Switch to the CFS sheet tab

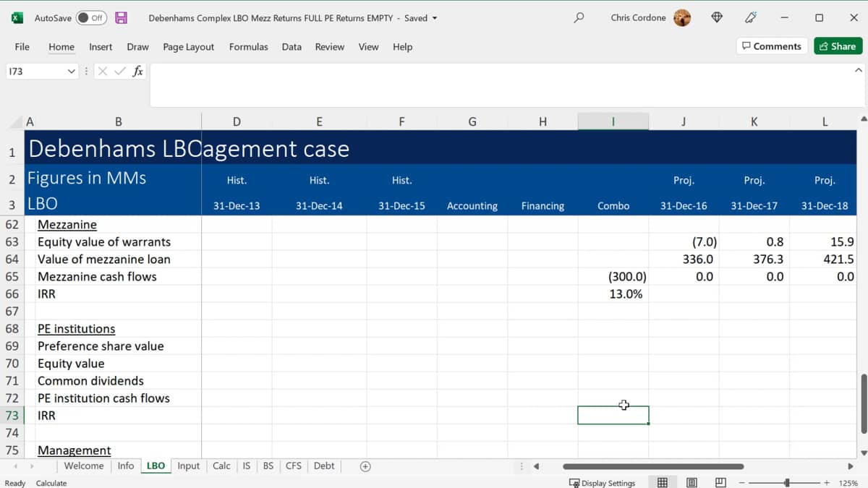(294, 466)
